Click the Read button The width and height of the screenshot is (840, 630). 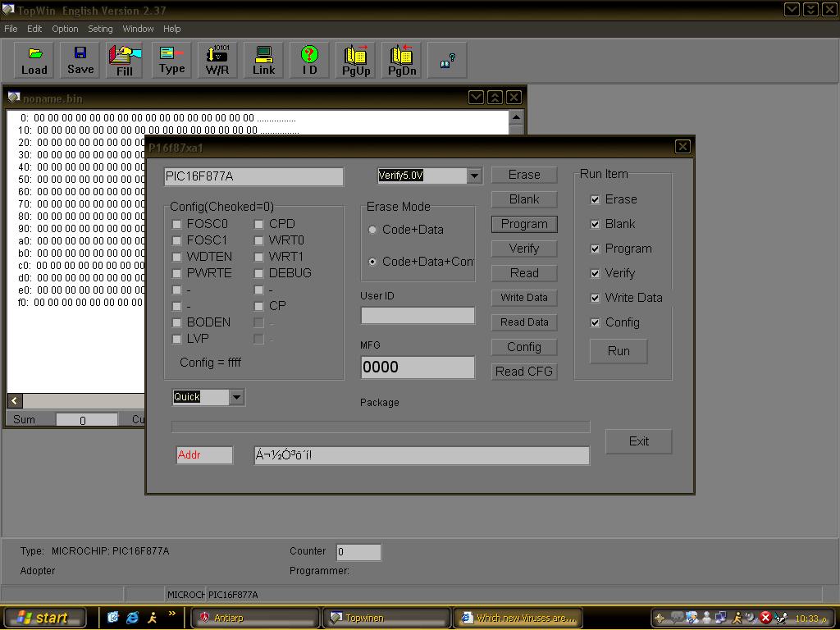pos(524,273)
